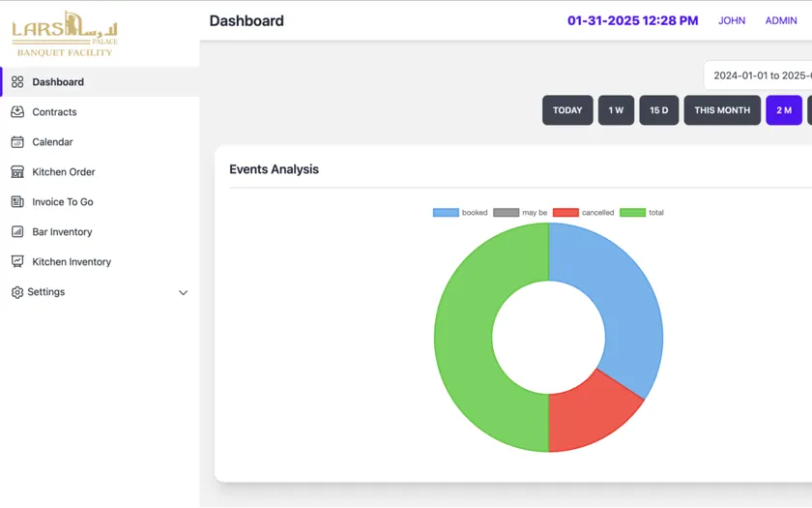
Task: Click the green total donut segment
Action: 463,337
